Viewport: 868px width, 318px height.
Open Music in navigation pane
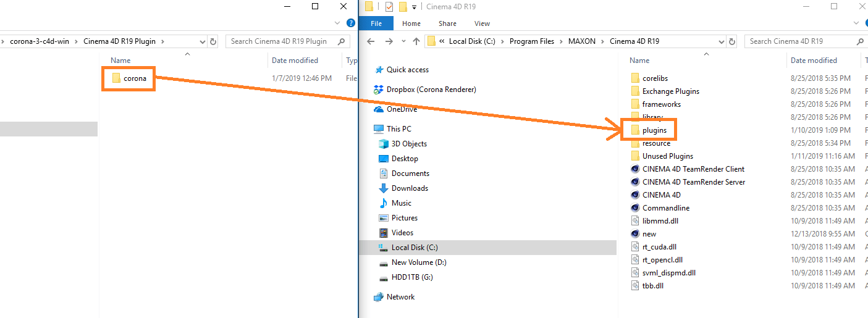(x=402, y=203)
